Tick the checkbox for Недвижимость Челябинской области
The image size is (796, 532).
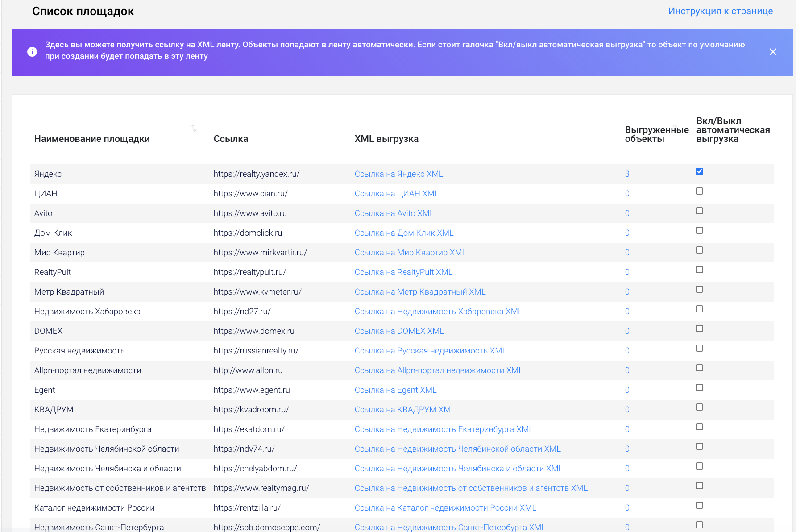click(700, 446)
